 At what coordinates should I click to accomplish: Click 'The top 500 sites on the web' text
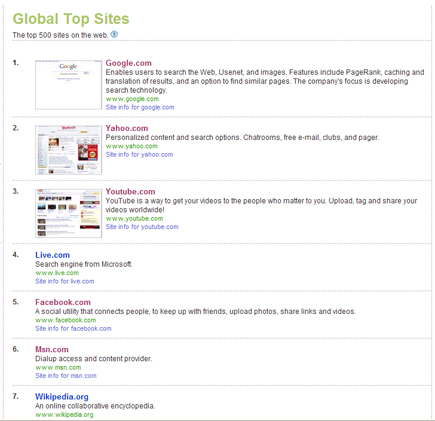(x=60, y=35)
